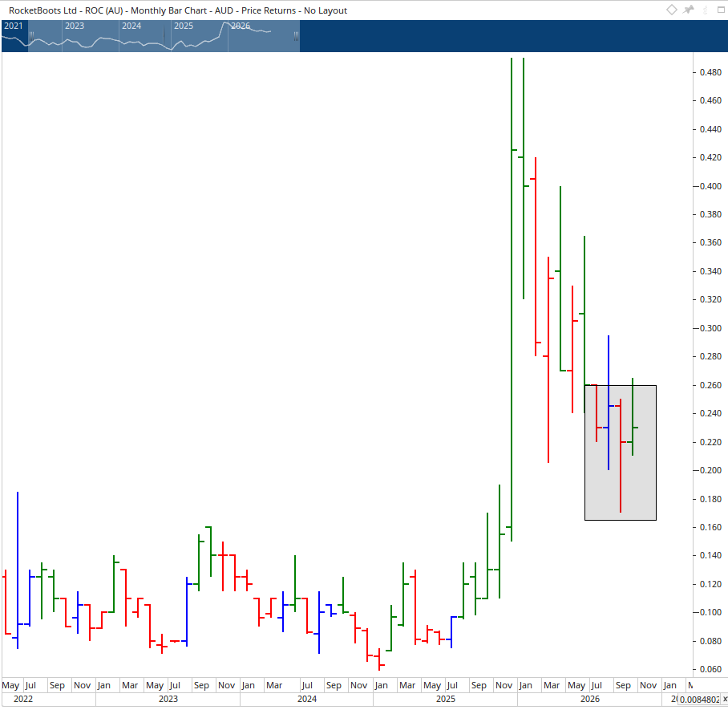Pin the chart window with pushpin icon
Viewport: 728px width, 710px height.
click(x=689, y=10)
